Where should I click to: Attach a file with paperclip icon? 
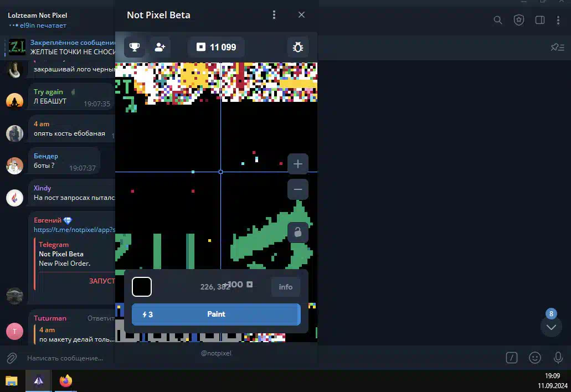12,358
